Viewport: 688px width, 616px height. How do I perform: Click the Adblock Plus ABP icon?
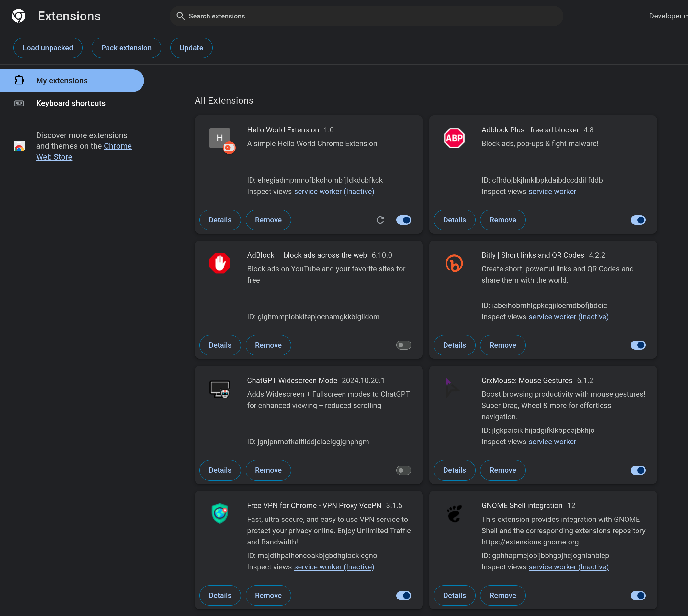point(454,138)
